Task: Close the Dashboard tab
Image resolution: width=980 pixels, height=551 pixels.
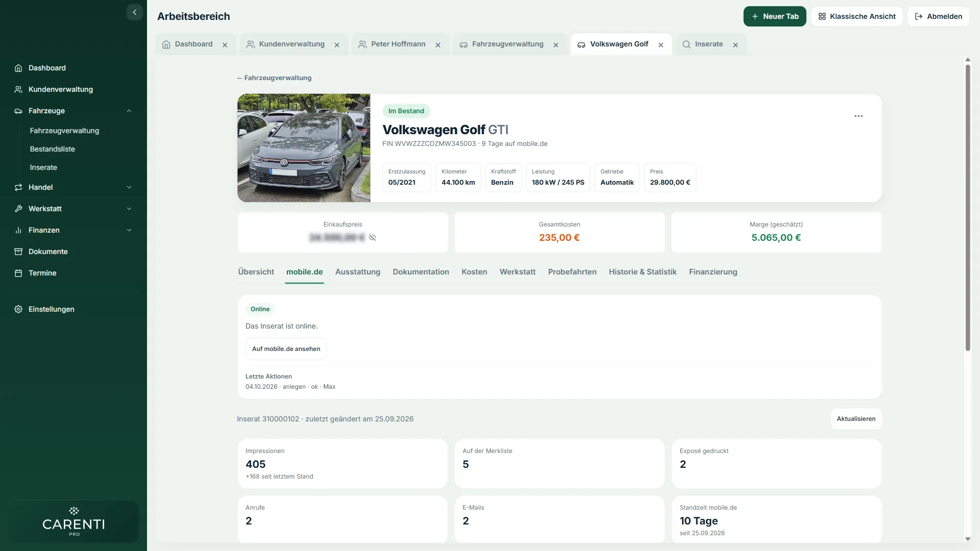Action: pyautogui.click(x=225, y=45)
